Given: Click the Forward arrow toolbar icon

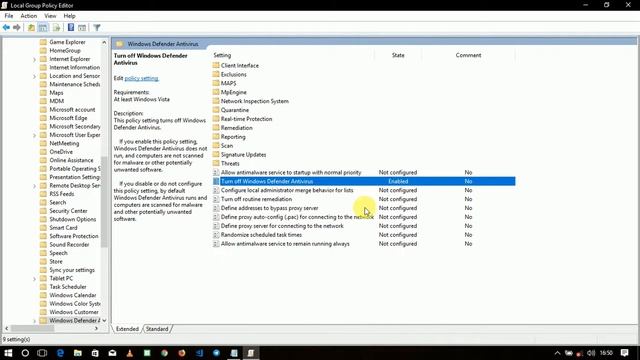Looking at the screenshot, I should (x=17, y=28).
